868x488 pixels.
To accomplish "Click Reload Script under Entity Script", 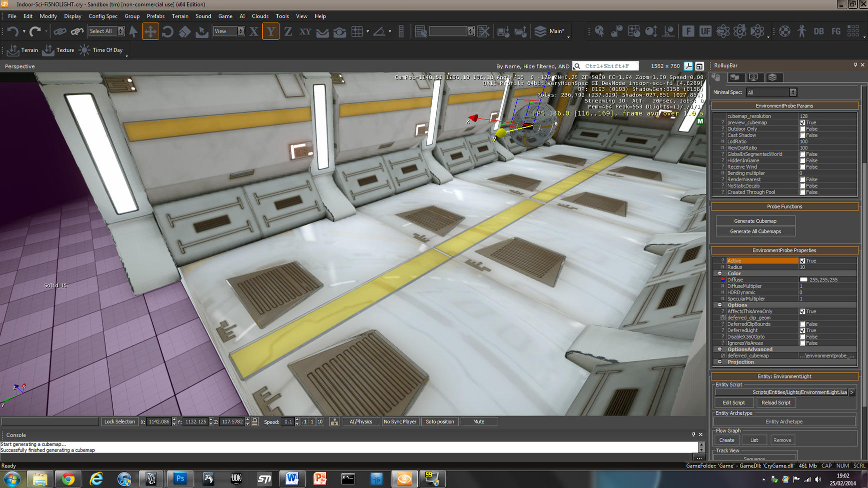I will (x=776, y=402).
